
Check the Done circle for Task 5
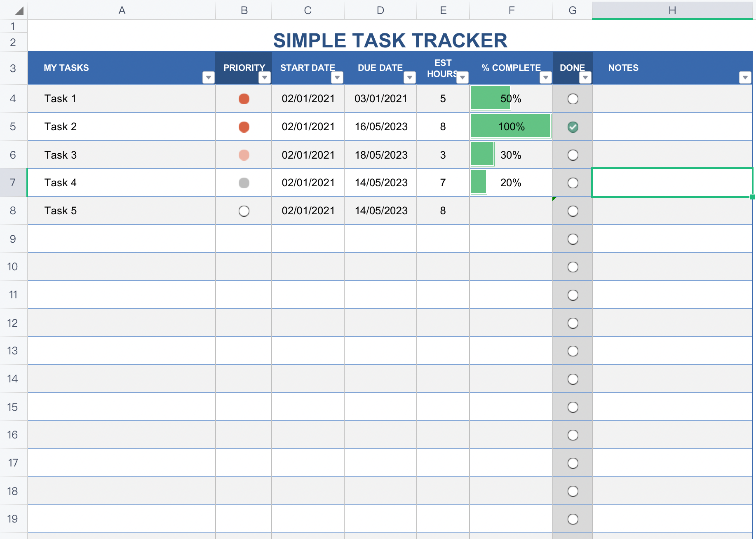[x=573, y=211]
